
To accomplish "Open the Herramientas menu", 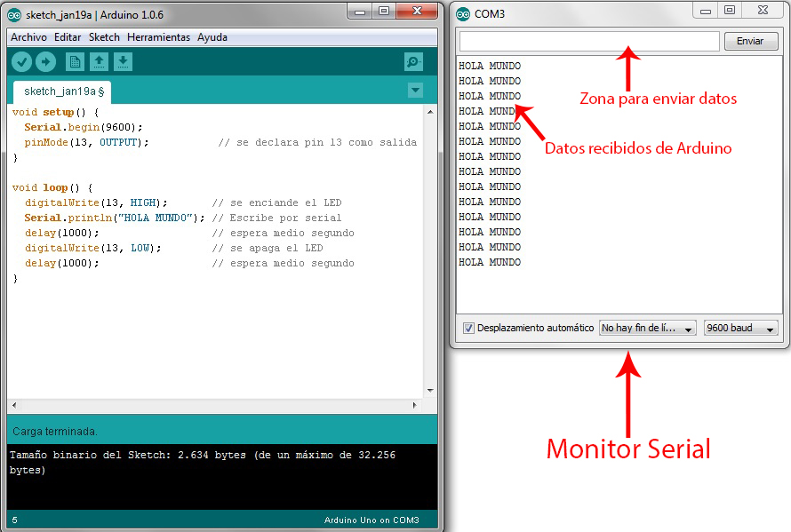I will (158, 37).
